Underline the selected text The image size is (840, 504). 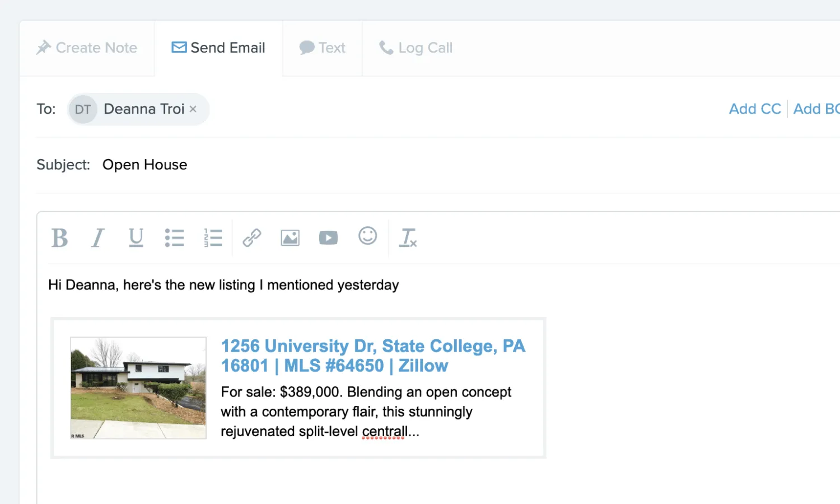(x=136, y=237)
